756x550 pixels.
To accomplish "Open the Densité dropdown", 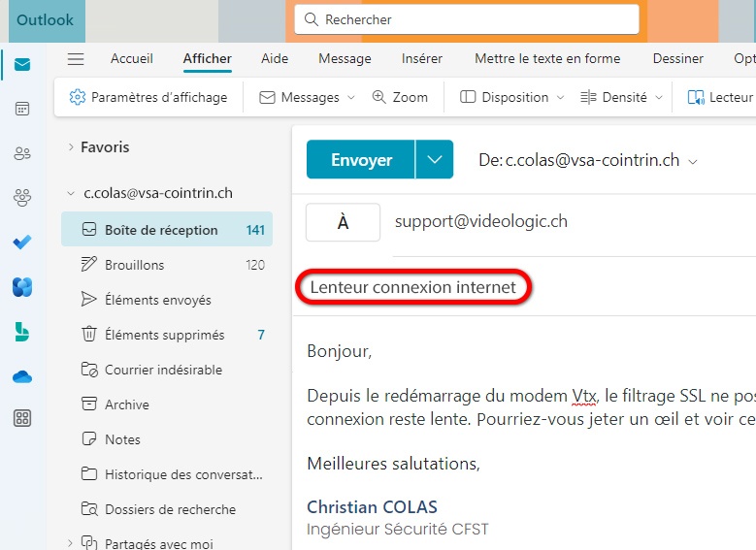I will [621, 97].
